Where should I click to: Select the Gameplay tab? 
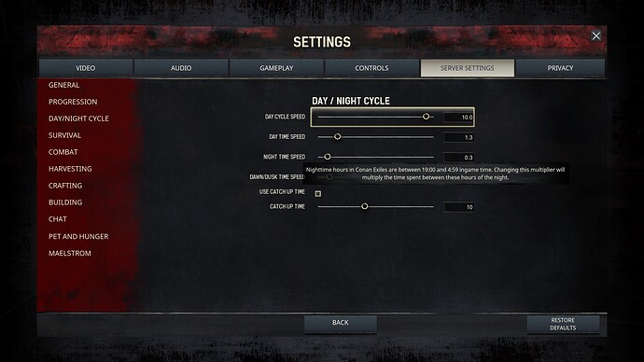click(x=276, y=68)
